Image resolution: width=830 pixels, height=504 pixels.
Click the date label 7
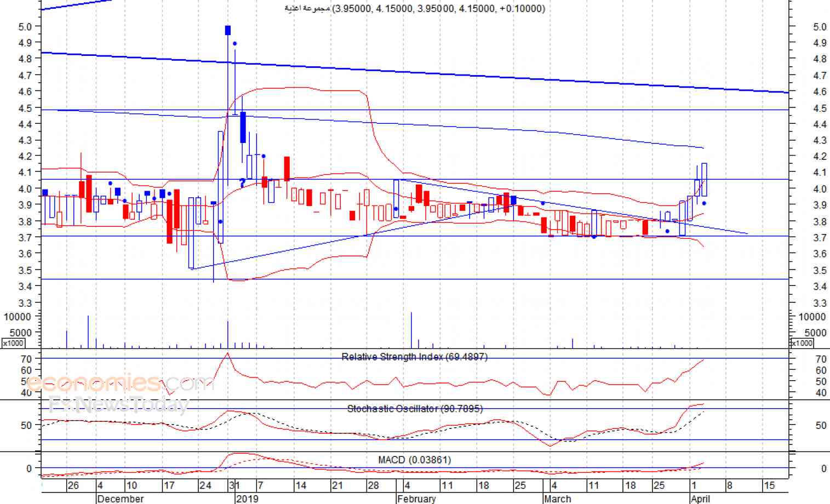pos(260,485)
